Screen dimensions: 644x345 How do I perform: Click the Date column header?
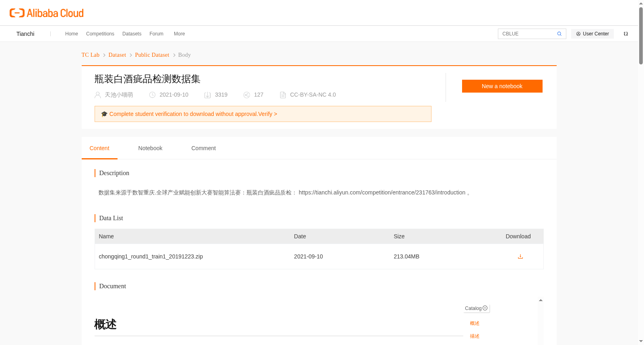tap(300, 236)
